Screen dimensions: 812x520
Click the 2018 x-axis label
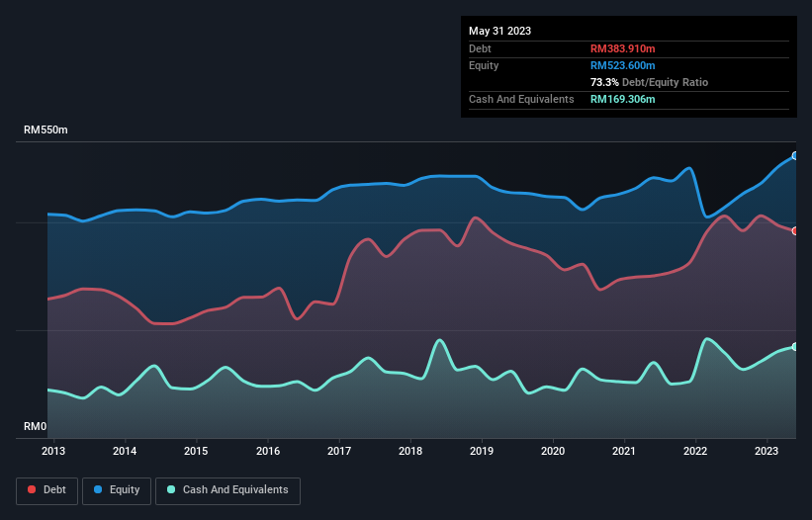[x=410, y=451]
